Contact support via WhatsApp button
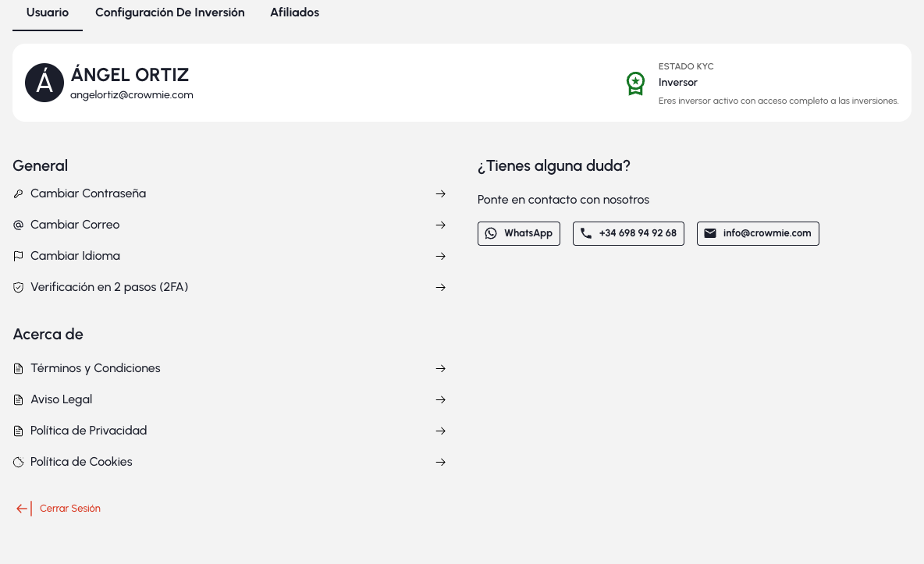 pos(519,233)
